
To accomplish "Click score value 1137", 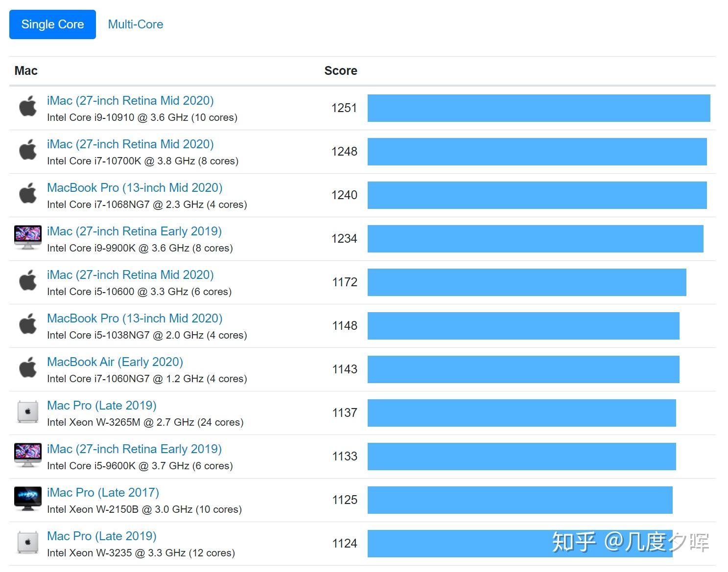I will (x=345, y=413).
